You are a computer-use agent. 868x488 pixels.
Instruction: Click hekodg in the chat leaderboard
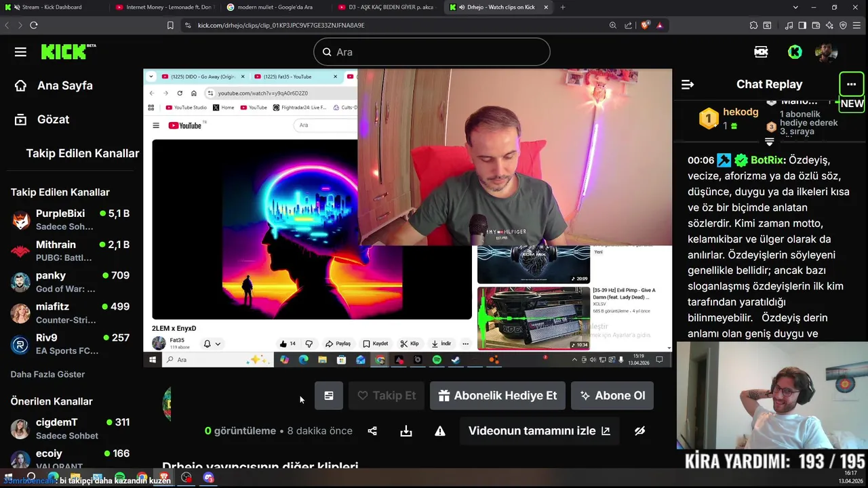click(741, 112)
